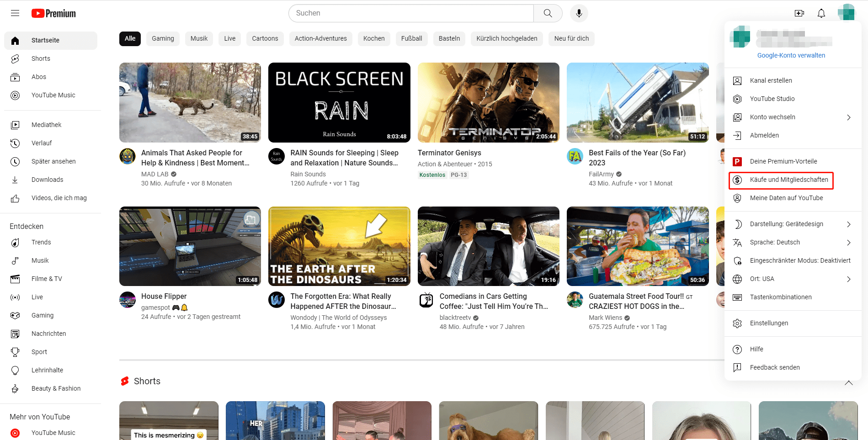Open Abos subscriptions in sidebar

click(x=51, y=77)
